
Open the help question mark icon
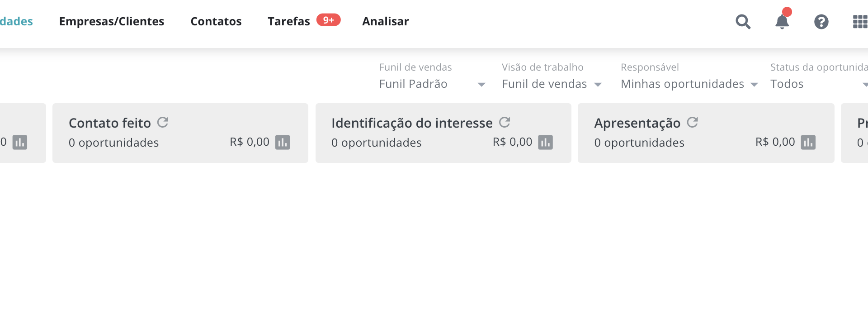click(821, 22)
